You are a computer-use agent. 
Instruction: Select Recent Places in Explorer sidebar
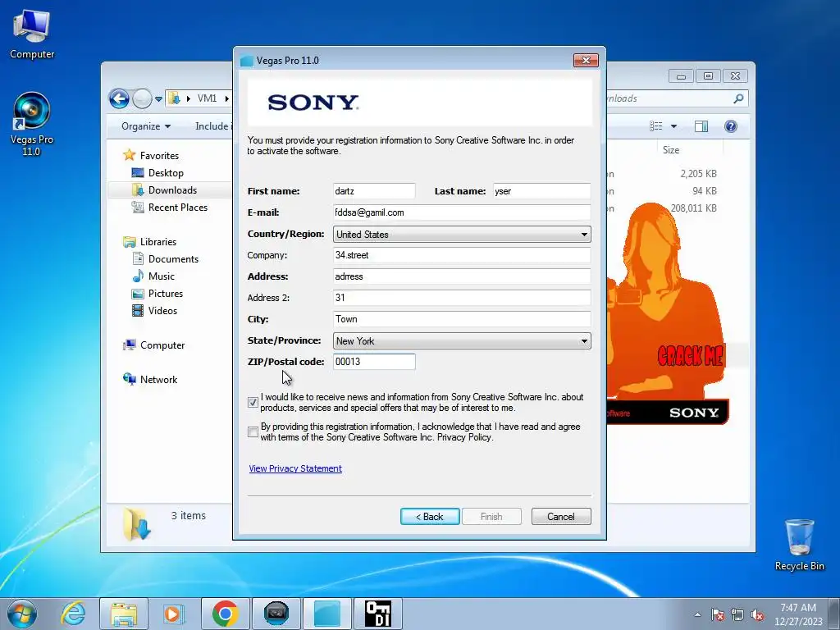pyautogui.click(x=177, y=208)
